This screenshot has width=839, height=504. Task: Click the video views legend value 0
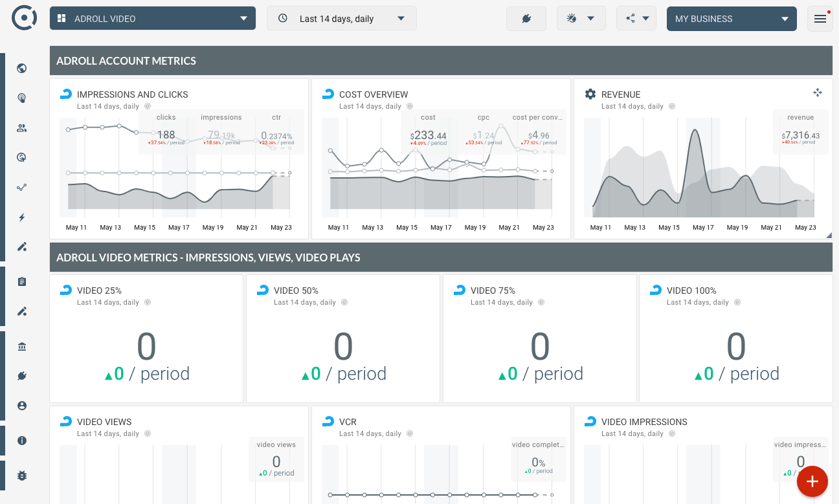click(x=276, y=462)
